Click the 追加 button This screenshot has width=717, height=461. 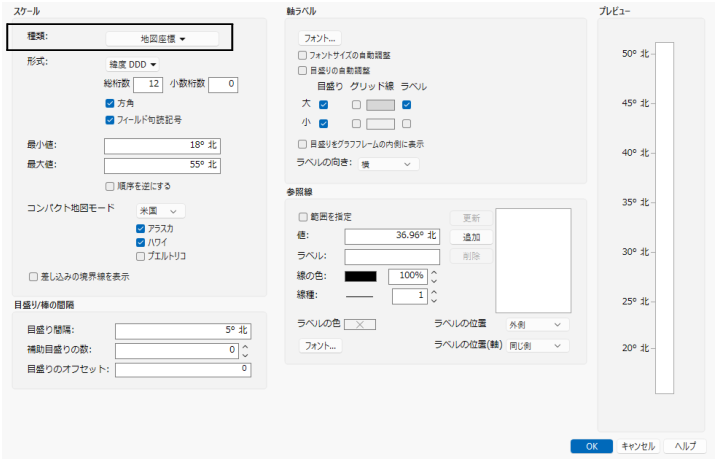(x=471, y=237)
